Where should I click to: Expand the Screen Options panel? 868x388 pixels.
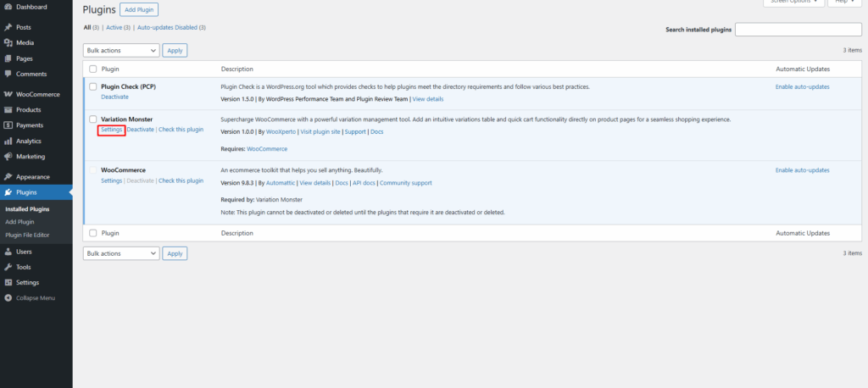click(793, 3)
